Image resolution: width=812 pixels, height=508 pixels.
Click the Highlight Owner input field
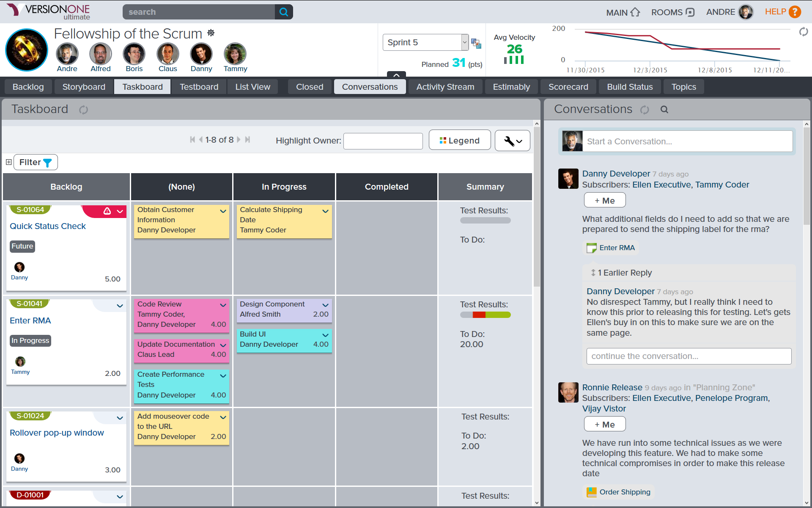[x=383, y=141]
